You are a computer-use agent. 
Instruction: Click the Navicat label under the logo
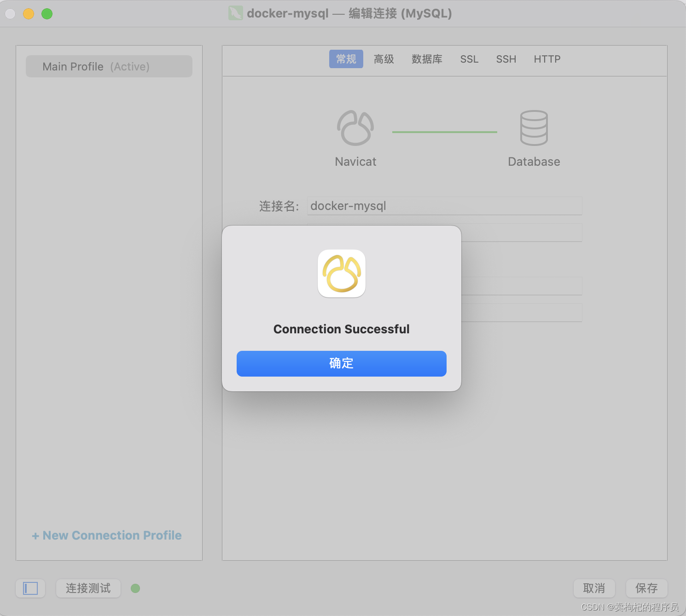pyautogui.click(x=355, y=162)
